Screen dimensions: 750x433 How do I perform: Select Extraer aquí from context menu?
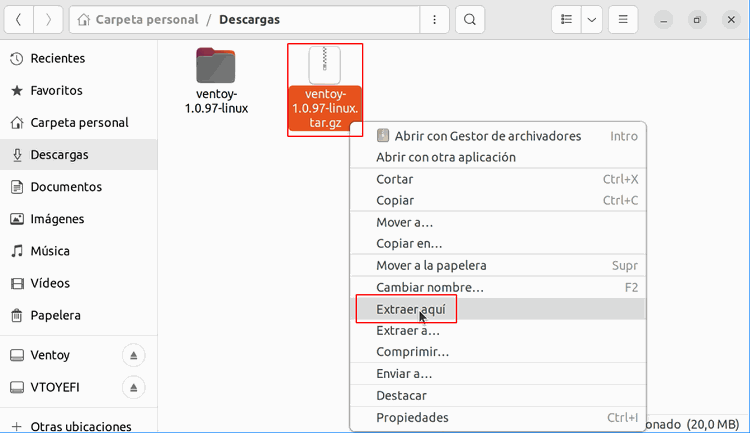(410, 310)
